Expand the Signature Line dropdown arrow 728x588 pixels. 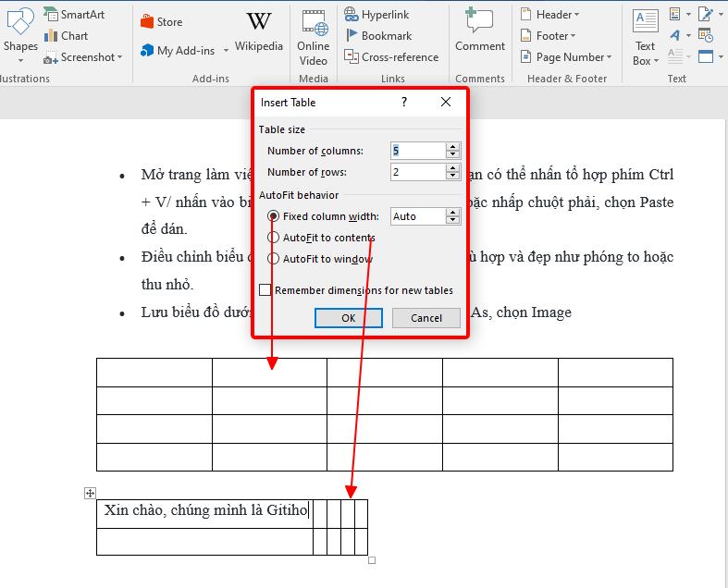click(x=721, y=15)
